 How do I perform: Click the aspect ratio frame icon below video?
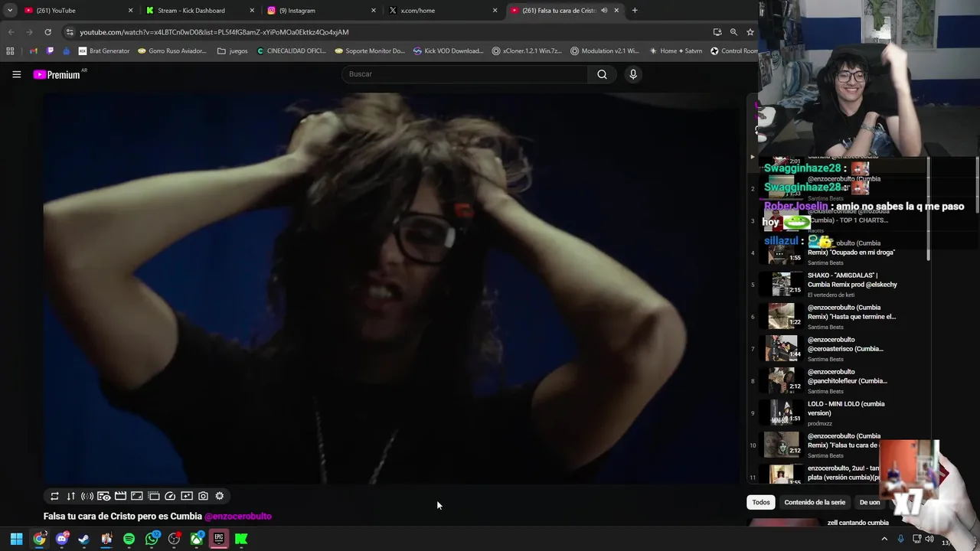click(x=137, y=496)
